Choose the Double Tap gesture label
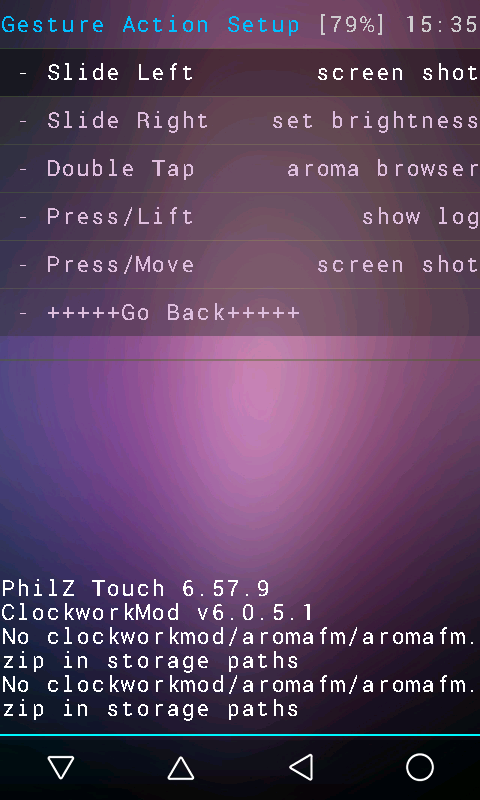The width and height of the screenshot is (480, 800). [x=120, y=169]
